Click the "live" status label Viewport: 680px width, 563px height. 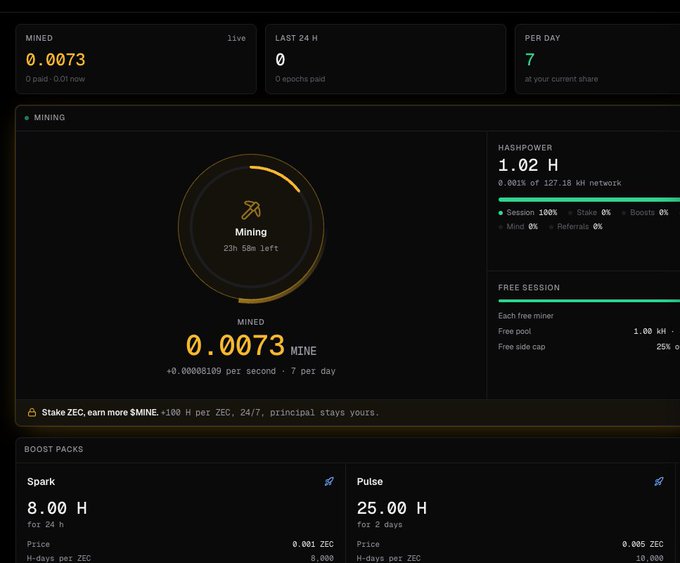point(236,38)
